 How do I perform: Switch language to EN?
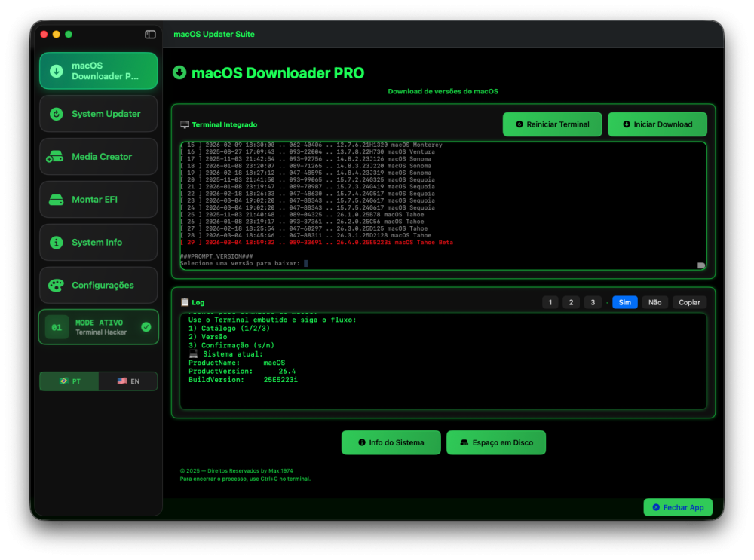point(128,381)
